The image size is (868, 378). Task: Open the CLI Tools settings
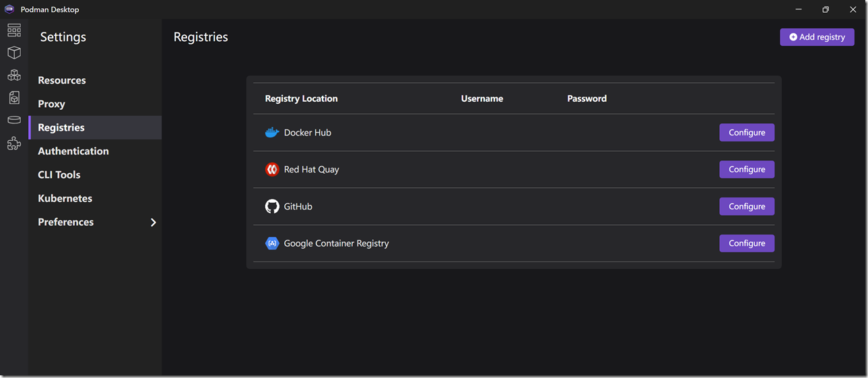(x=59, y=175)
